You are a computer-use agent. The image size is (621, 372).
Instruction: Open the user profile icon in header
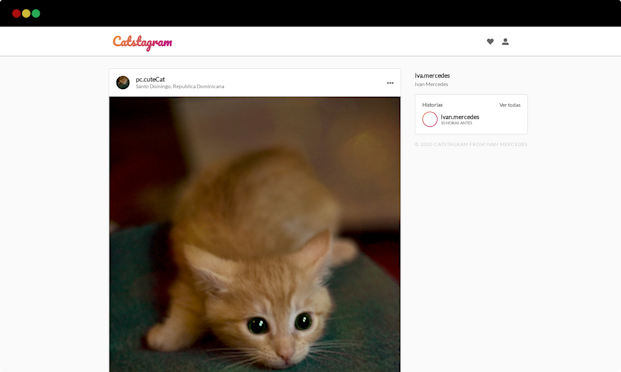click(x=505, y=42)
